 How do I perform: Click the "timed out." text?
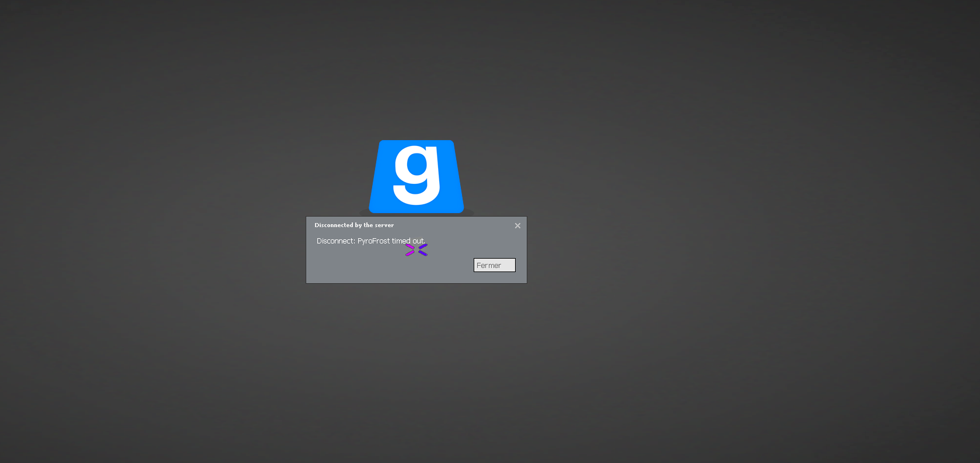click(408, 241)
